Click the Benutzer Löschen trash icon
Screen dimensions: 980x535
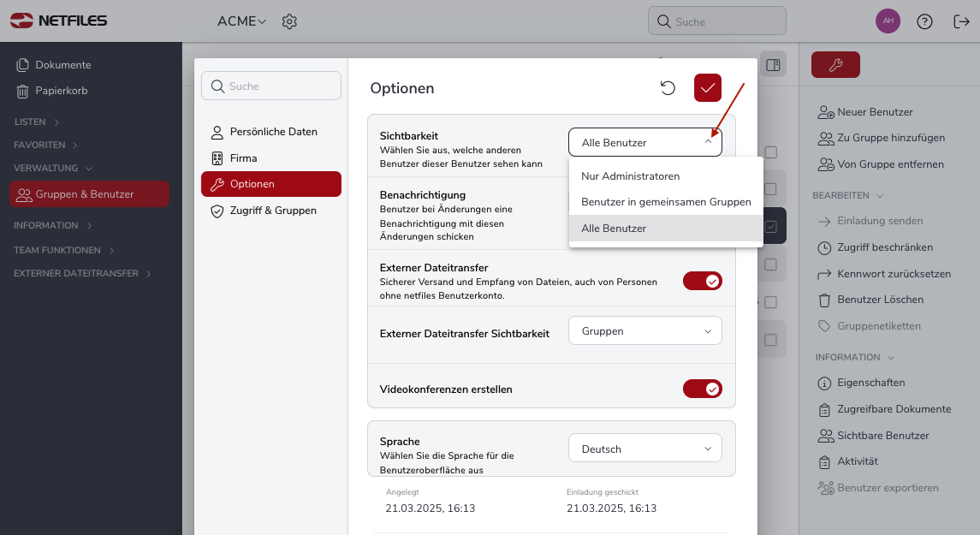(x=824, y=300)
